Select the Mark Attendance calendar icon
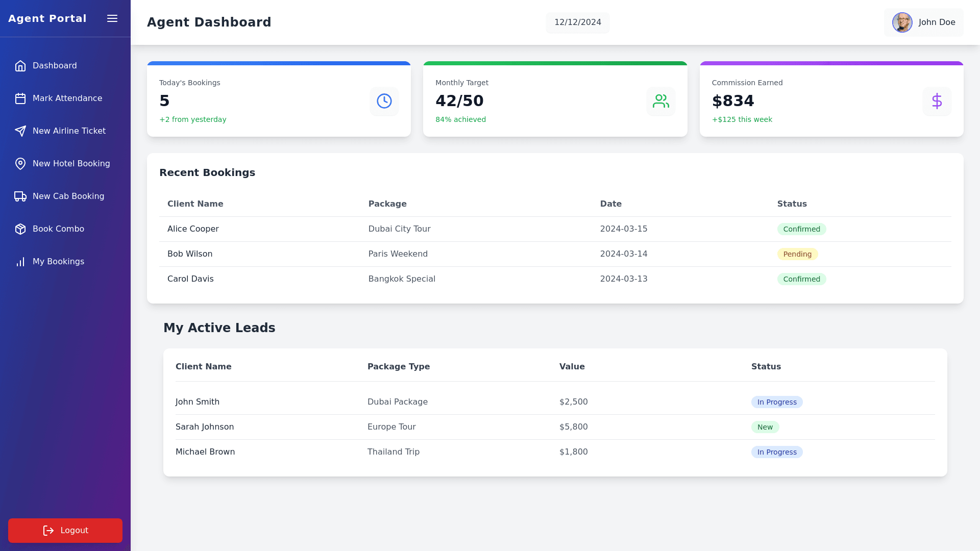Screen dimensions: 980x551 (x=20, y=98)
